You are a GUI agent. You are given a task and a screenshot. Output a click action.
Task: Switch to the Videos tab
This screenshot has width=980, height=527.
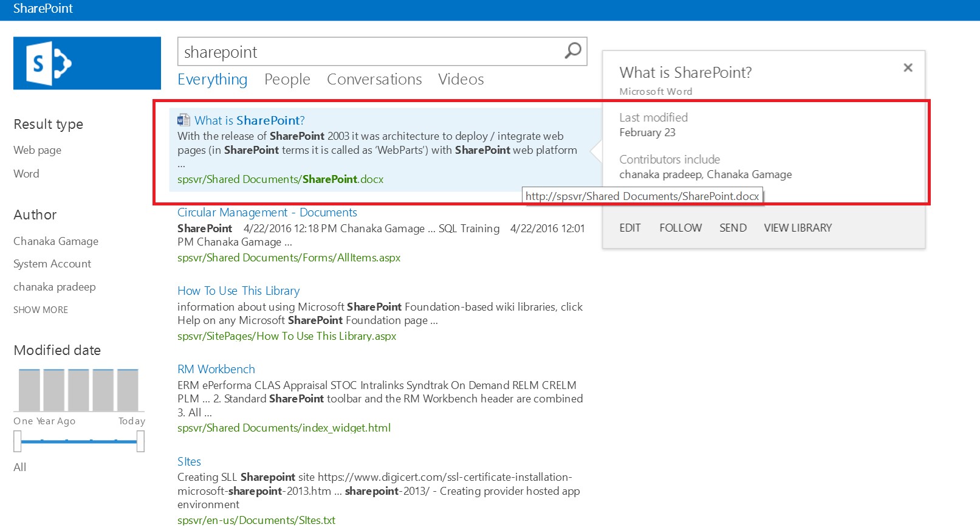pyautogui.click(x=461, y=80)
